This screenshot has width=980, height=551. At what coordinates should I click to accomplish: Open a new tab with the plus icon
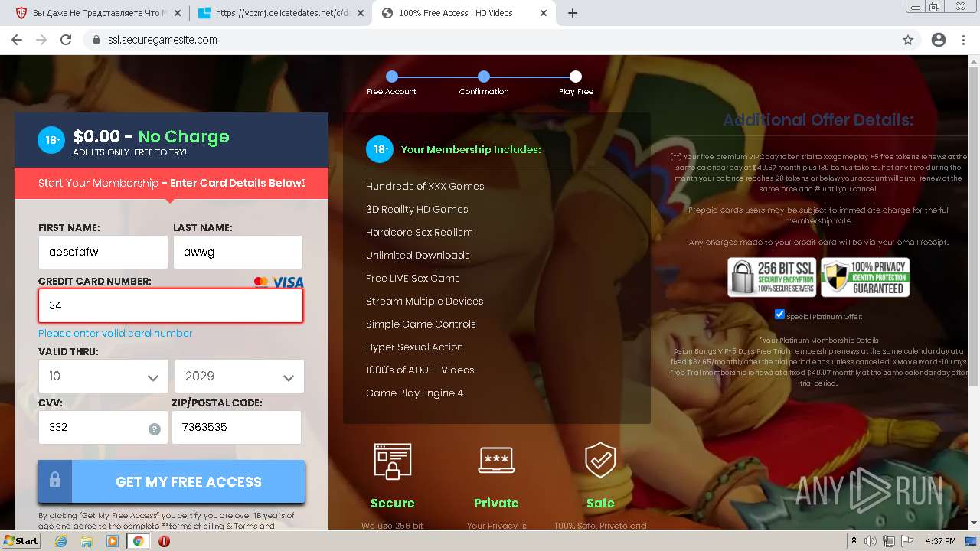pyautogui.click(x=573, y=13)
